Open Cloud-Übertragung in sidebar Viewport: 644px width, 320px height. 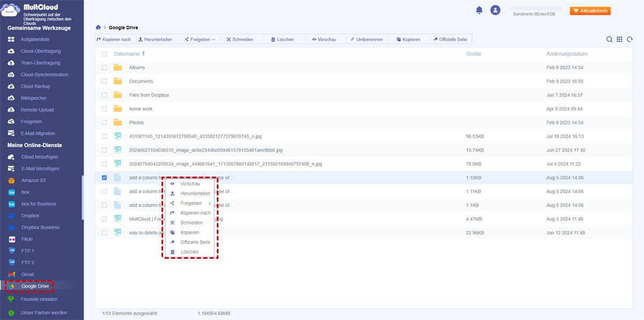click(42, 51)
